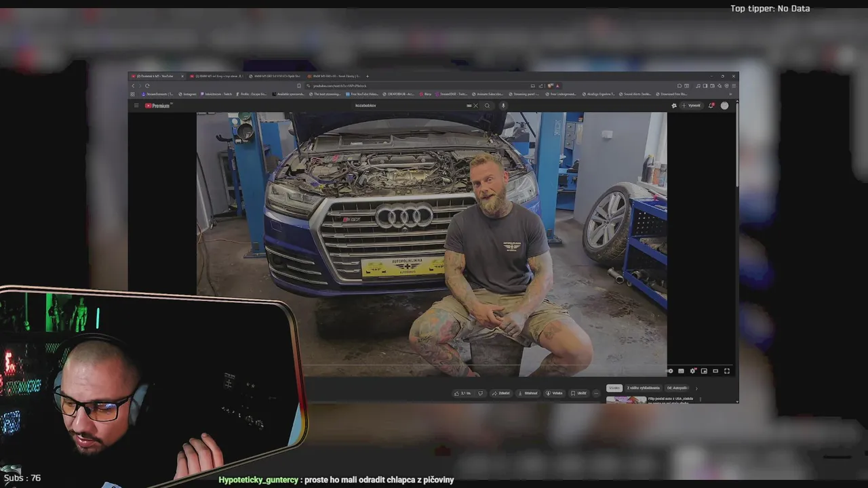Click the browser address bar URL
The image size is (868, 488).
340,86
